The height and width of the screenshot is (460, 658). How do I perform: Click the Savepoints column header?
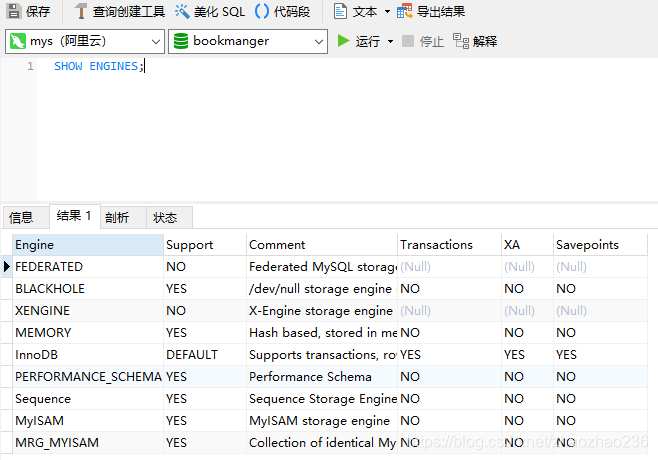pyautogui.click(x=601, y=245)
